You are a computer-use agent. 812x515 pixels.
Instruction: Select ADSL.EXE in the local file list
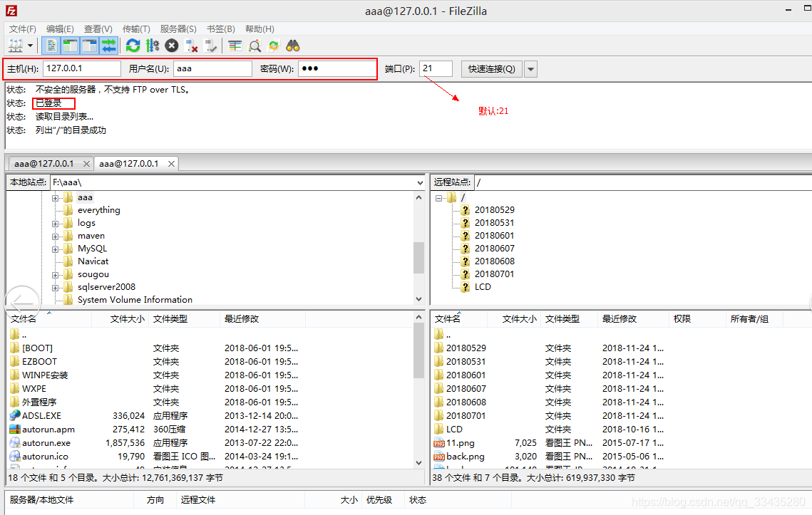click(41, 415)
